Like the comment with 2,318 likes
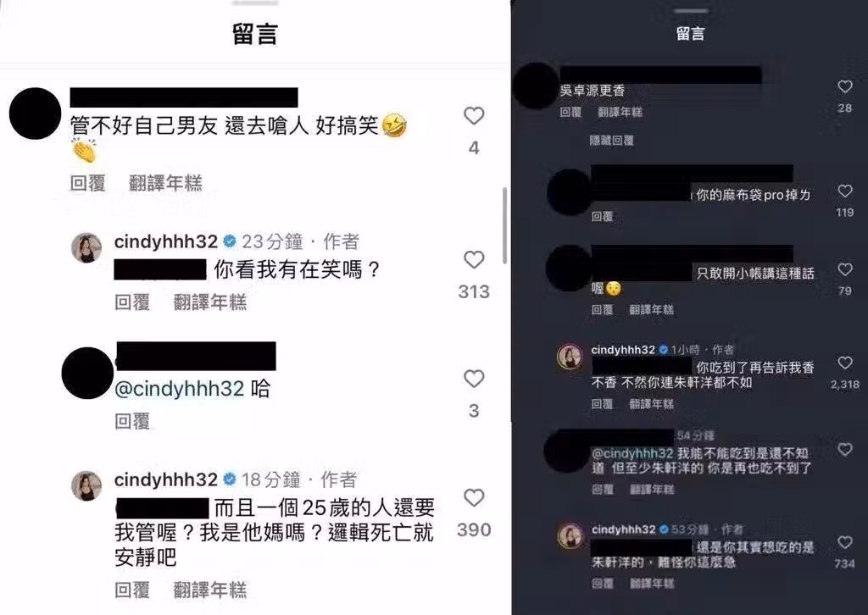 pyautogui.click(x=845, y=363)
